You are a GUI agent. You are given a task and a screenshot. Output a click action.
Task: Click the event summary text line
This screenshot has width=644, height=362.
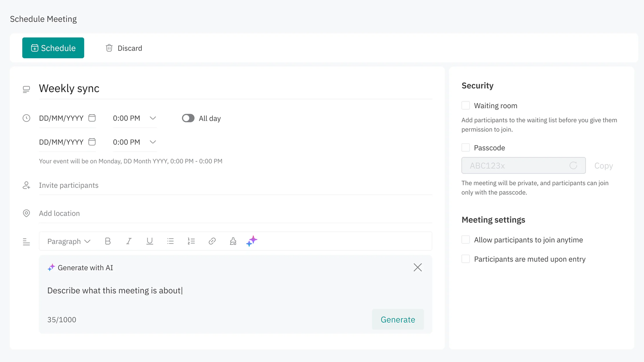[x=131, y=161]
